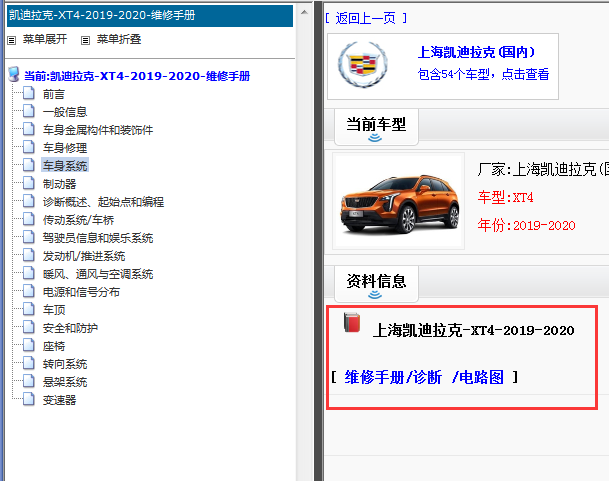Viewport: 609px width, 481px height.
Task: Click the page icon beside 传动系统/车桥
Action: [29, 220]
